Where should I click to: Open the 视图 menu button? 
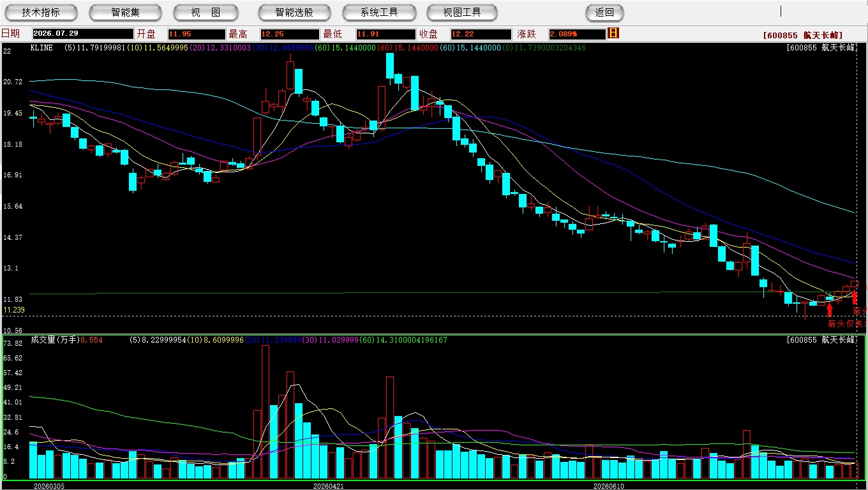point(206,12)
